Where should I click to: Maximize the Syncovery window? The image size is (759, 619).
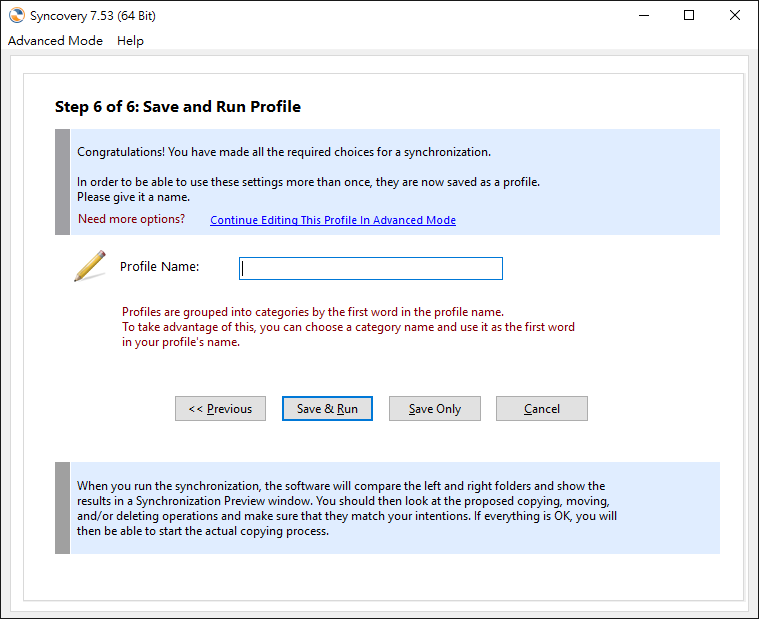pyautogui.click(x=689, y=15)
